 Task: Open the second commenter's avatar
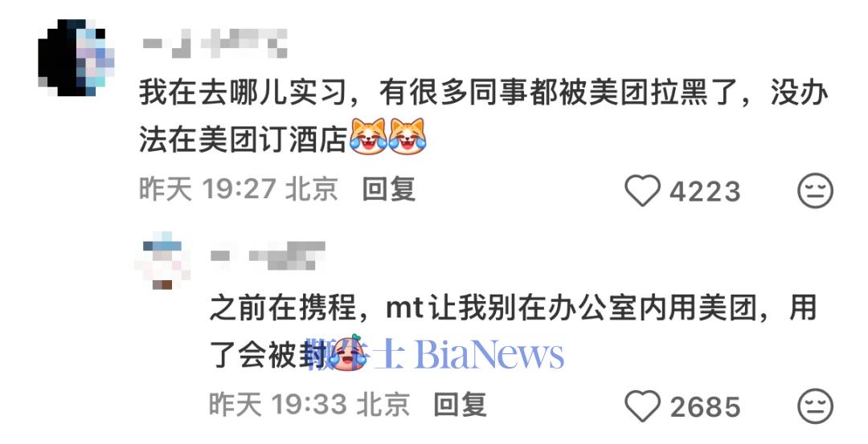(x=162, y=261)
